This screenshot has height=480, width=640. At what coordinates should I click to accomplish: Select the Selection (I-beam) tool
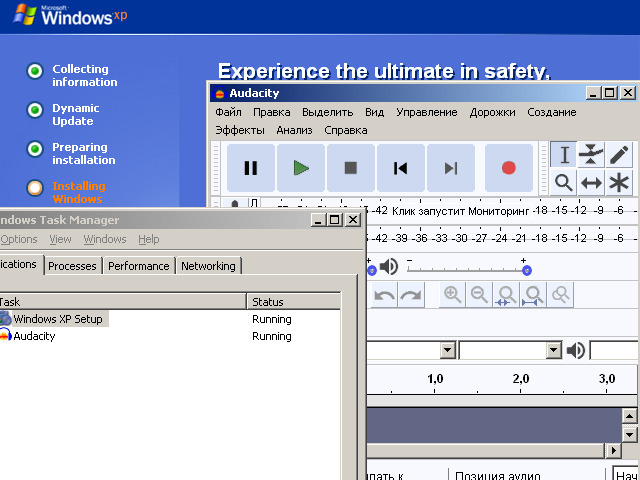(x=564, y=155)
